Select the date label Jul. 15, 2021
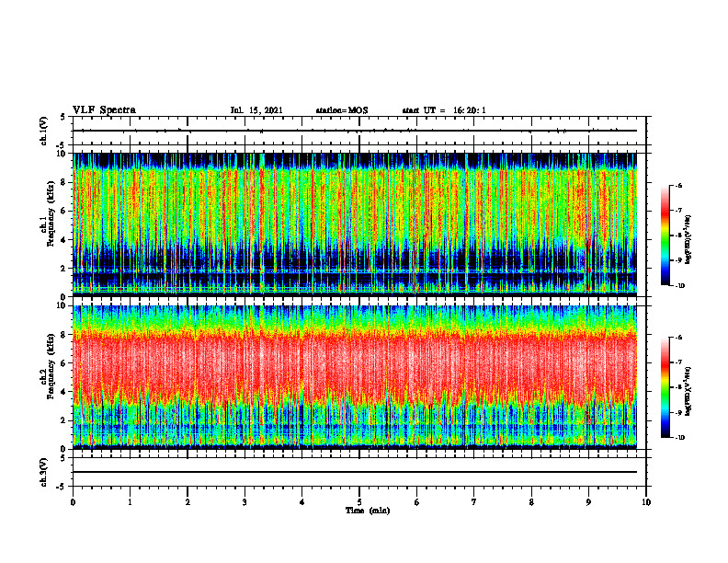 click(x=256, y=110)
